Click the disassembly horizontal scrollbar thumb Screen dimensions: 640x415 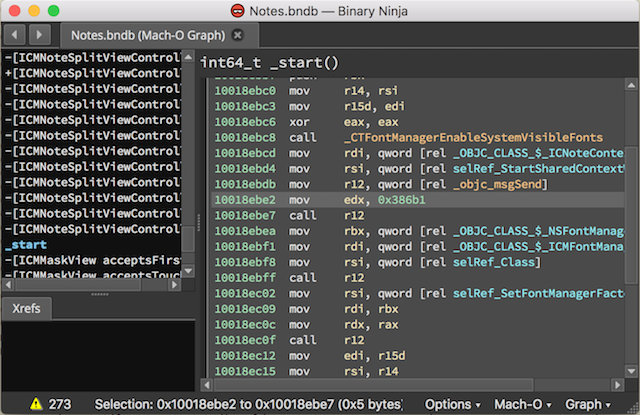pyautogui.click(x=373, y=385)
